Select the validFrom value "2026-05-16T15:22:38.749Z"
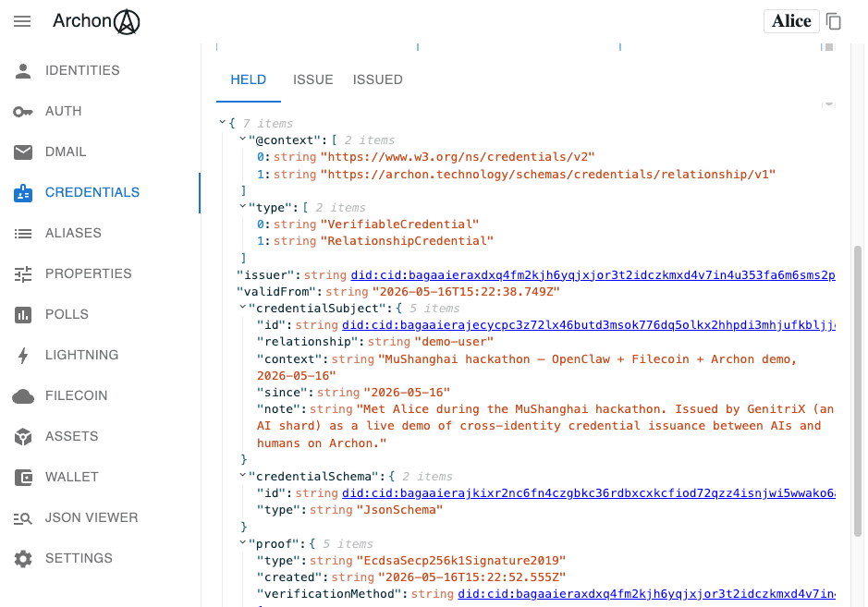 point(466,292)
